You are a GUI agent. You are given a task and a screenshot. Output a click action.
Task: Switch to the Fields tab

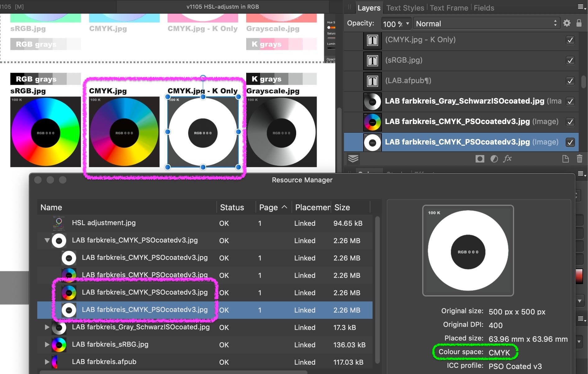click(x=484, y=8)
